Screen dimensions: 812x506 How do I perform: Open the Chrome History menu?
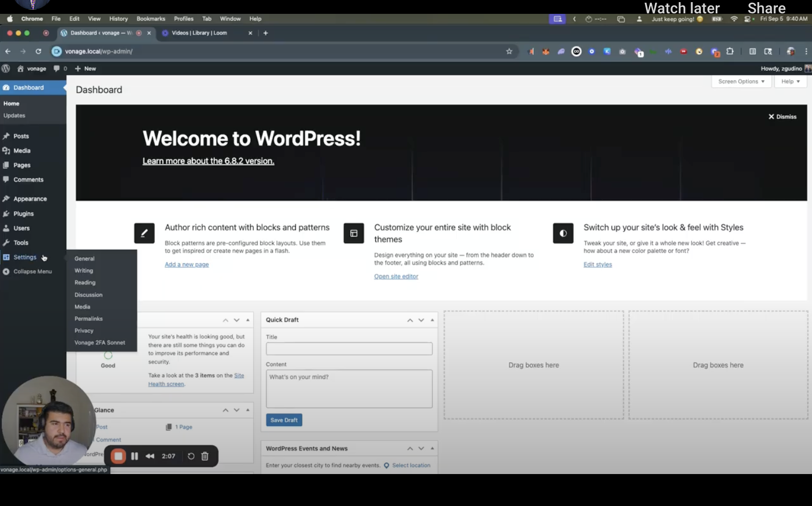pyautogui.click(x=119, y=19)
